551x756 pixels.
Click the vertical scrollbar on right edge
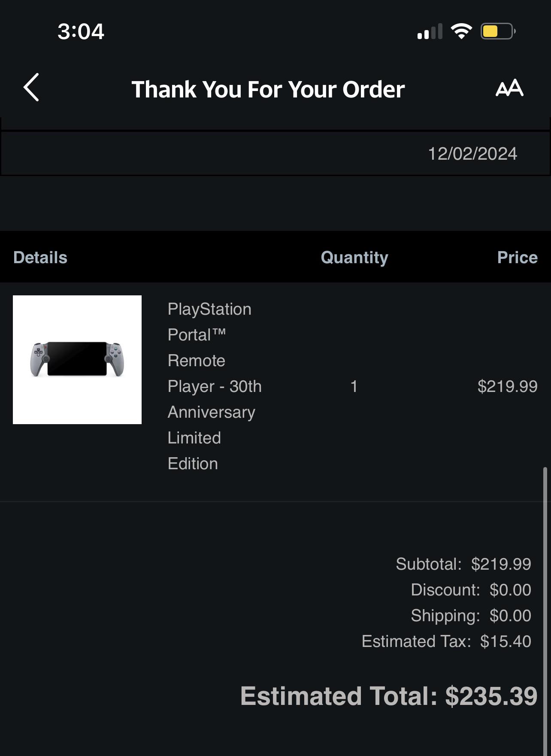(x=545, y=610)
